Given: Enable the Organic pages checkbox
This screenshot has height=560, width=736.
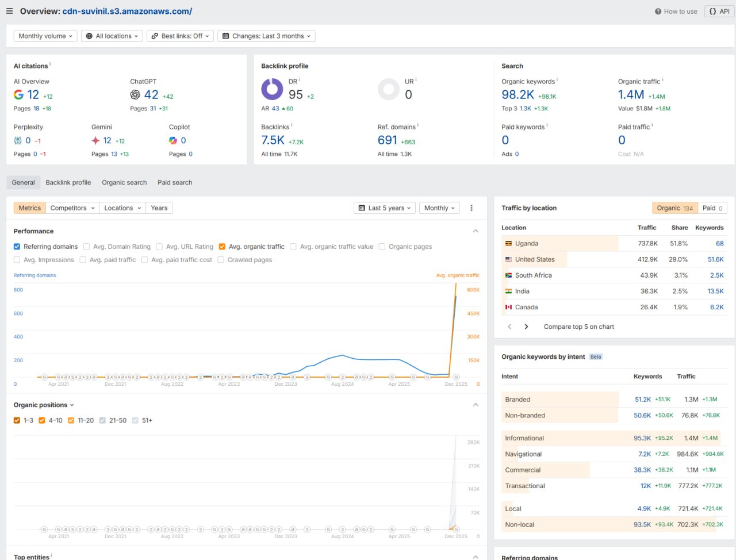Looking at the screenshot, I should (382, 247).
